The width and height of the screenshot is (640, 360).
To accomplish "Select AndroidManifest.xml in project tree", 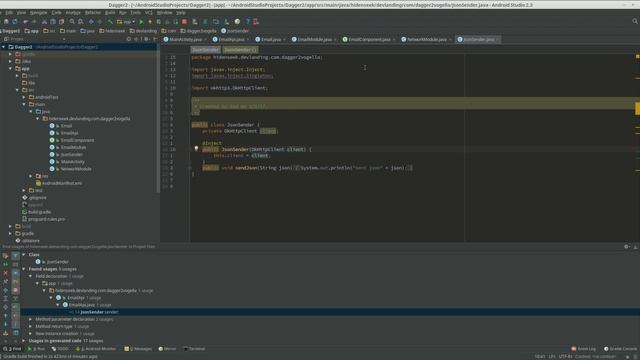I will [x=62, y=183].
